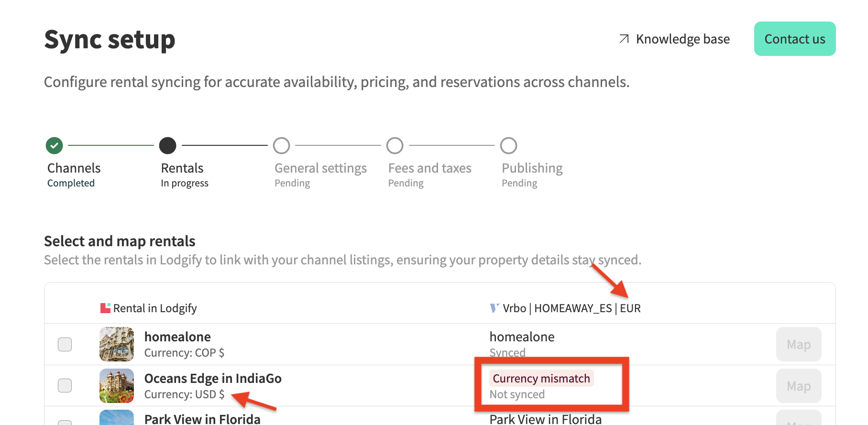Open the Knowledge base link
This screenshot has height=425, width=868.
[682, 39]
